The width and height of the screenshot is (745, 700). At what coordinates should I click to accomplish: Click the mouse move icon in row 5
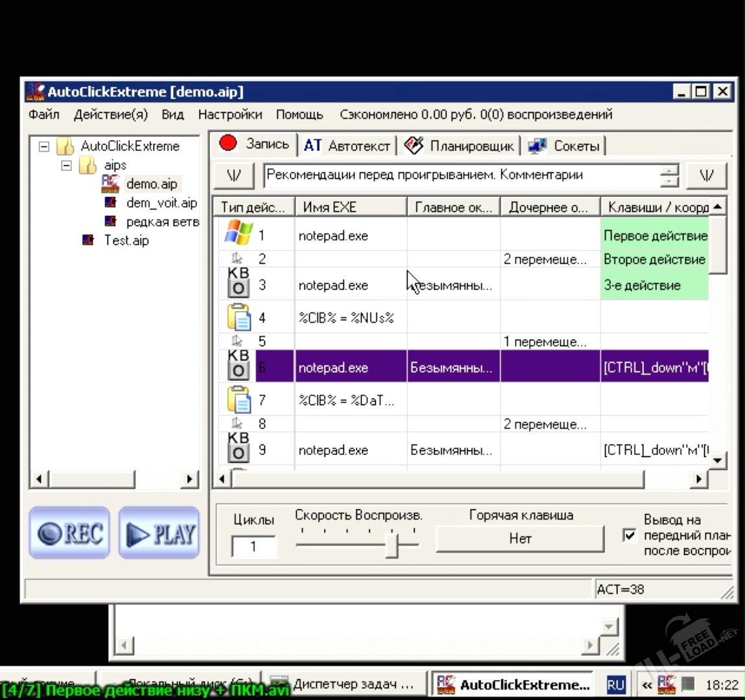(237, 341)
